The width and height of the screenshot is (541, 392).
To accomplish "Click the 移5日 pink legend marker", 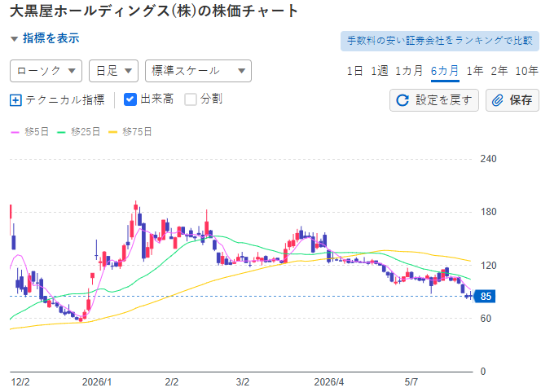I will click(x=15, y=132).
